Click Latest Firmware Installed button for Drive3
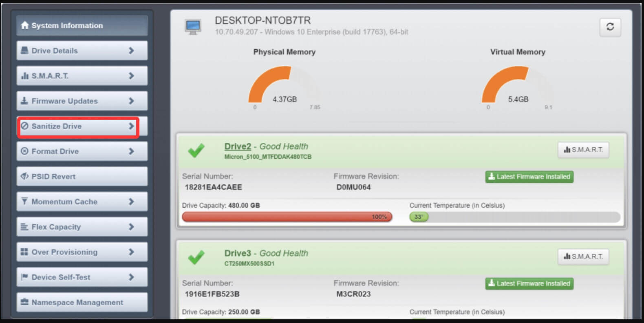Viewport: 644px width, 323px height. coord(529,283)
